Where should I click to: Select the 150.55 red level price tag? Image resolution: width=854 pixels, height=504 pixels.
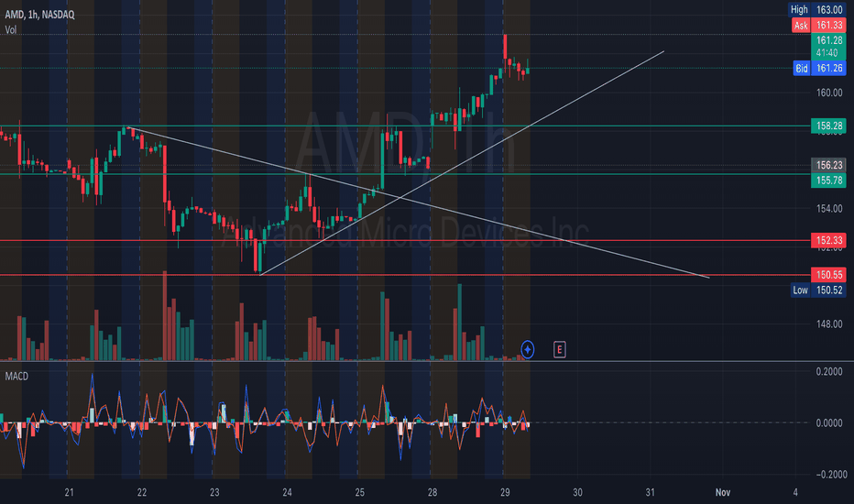click(x=828, y=275)
